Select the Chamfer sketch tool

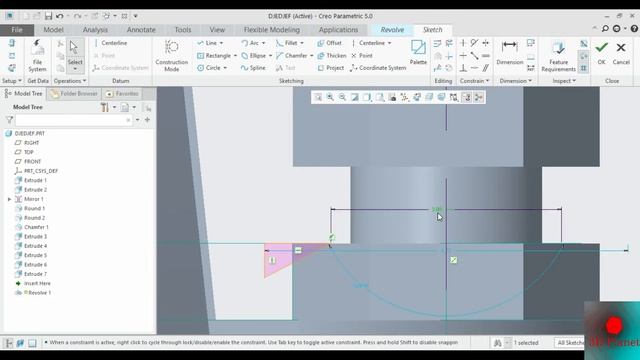coord(291,56)
